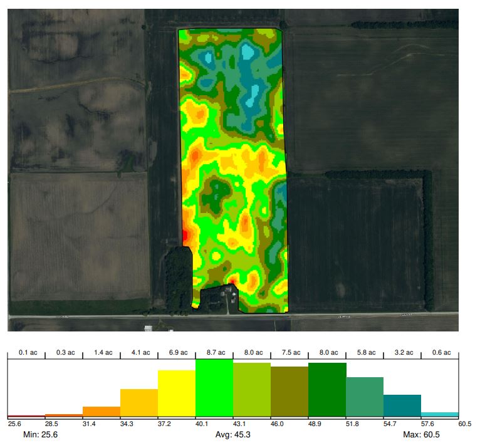Image resolution: width=480 pixels, height=448 pixels.
Task: Click the orange 31.4–34.3 histogram bar
Action: [102, 412]
